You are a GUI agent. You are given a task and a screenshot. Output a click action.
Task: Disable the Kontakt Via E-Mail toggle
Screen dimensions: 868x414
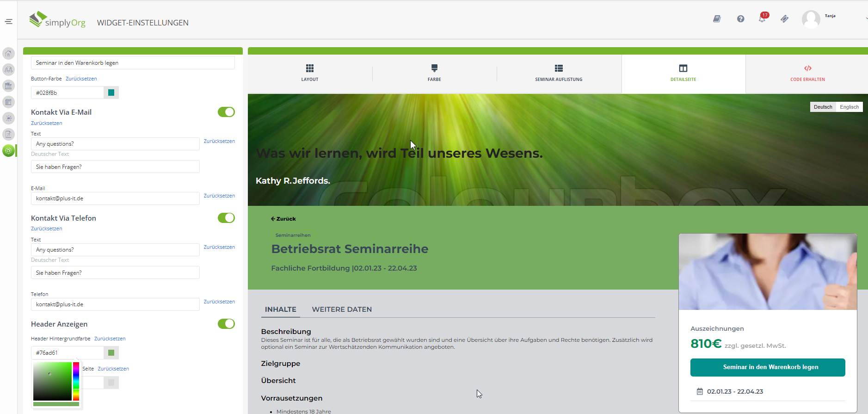226,112
